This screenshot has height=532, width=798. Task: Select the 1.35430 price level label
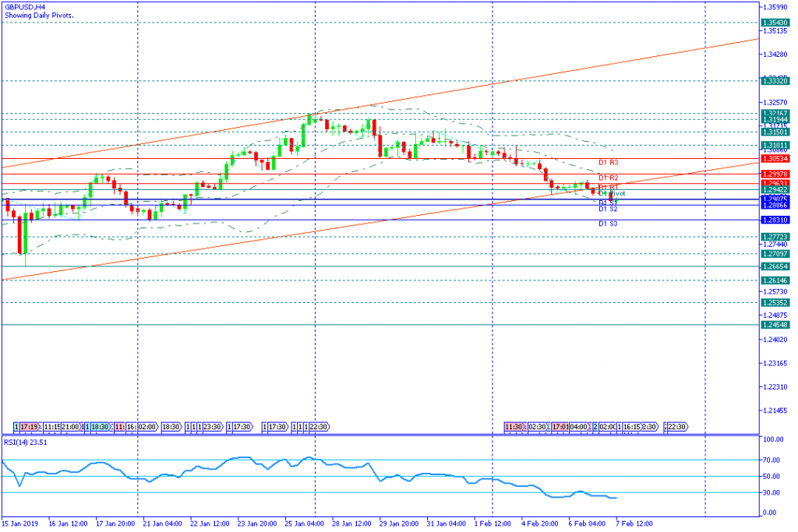point(776,23)
